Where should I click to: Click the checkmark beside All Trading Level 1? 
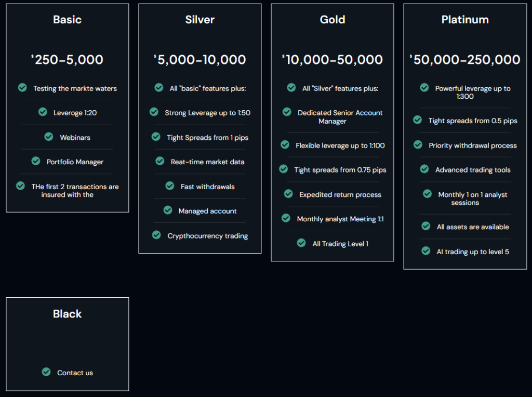(301, 243)
